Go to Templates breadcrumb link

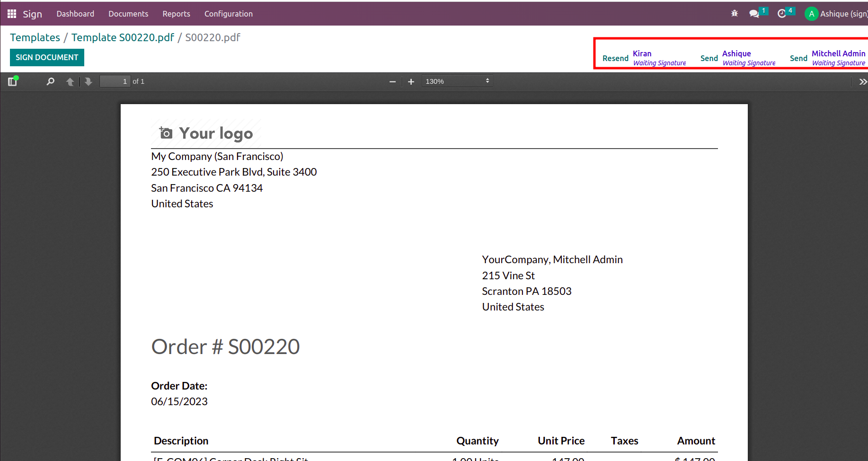click(x=35, y=37)
